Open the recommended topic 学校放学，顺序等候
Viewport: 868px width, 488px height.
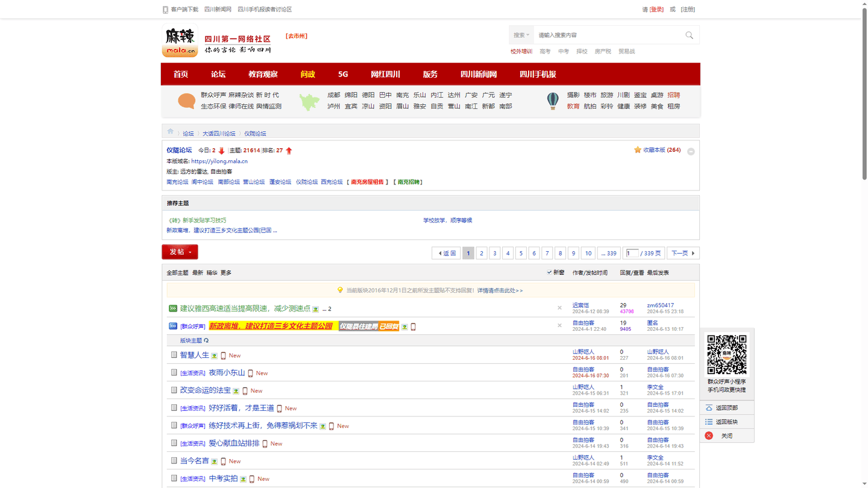(x=447, y=221)
